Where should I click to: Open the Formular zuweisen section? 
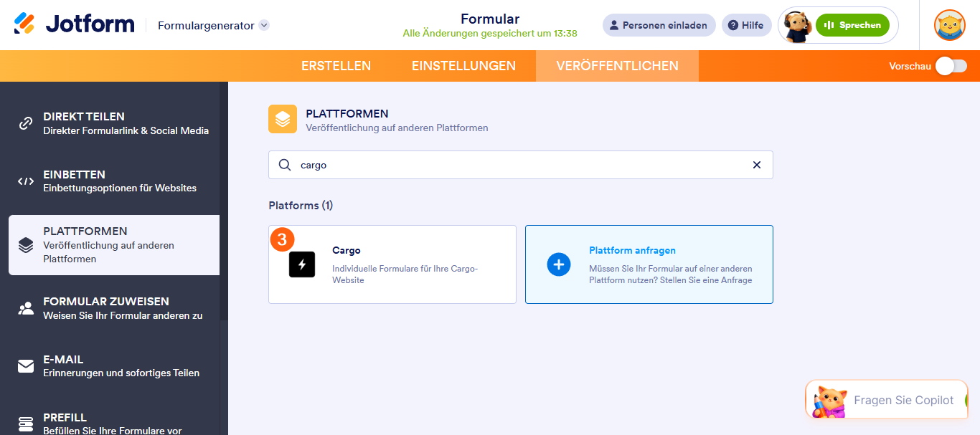tap(114, 308)
